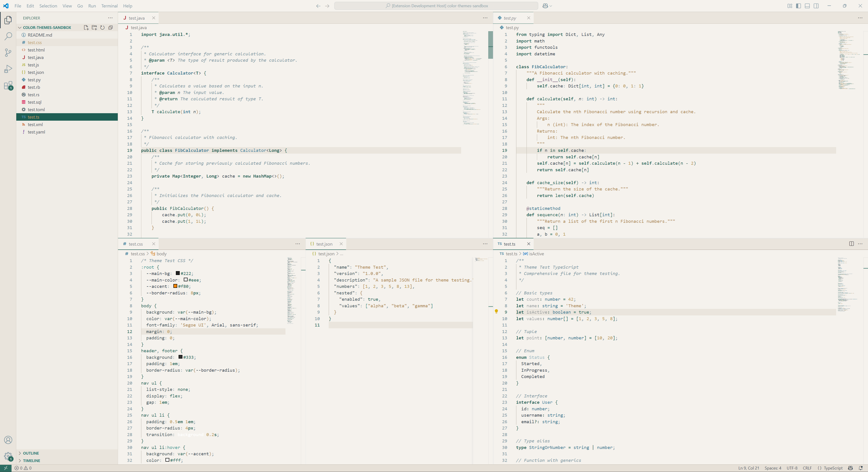Expand the Outline section

pos(31,453)
